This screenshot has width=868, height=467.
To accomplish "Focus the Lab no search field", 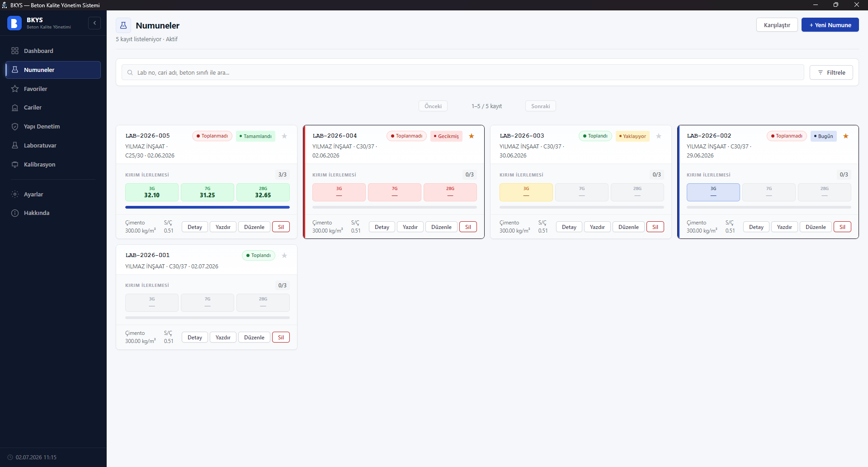I will (462, 72).
